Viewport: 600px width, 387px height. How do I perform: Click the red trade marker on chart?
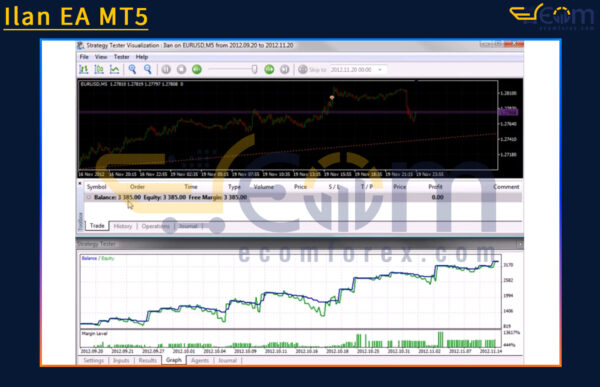click(x=332, y=98)
